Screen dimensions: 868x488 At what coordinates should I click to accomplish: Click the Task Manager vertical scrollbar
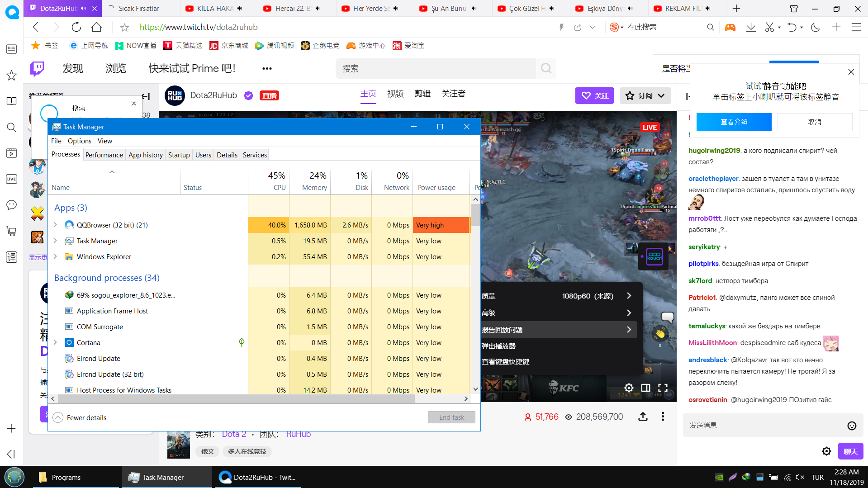tap(475, 214)
